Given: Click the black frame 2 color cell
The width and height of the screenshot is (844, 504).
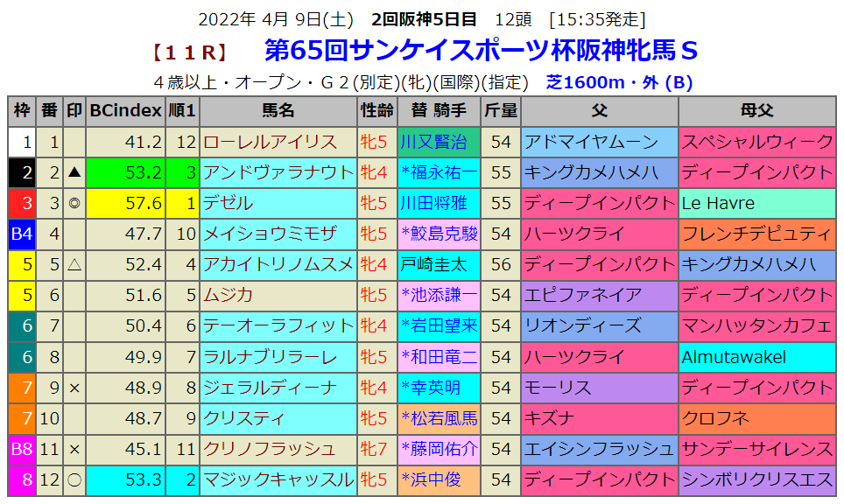Looking at the screenshot, I should pyautogui.click(x=21, y=172).
